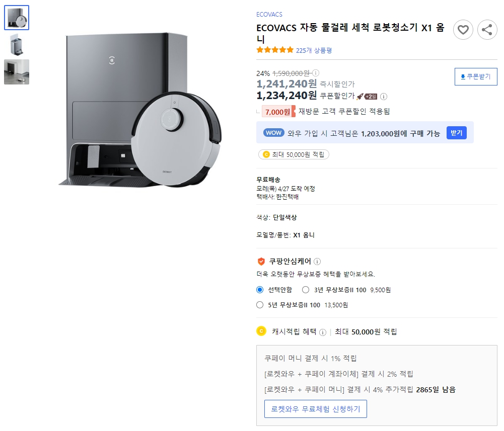Click the info icon beside 1,590,000원
The width and height of the screenshot is (504, 431).
[315, 72]
